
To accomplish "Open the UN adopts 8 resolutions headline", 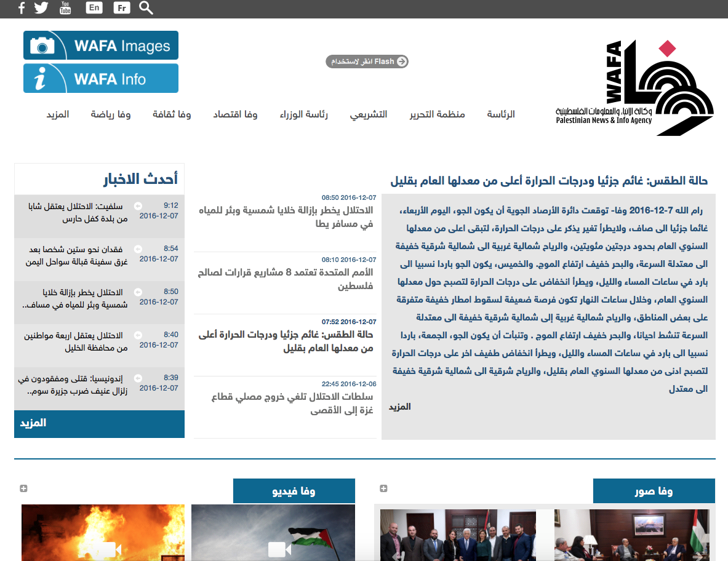I will point(286,279).
